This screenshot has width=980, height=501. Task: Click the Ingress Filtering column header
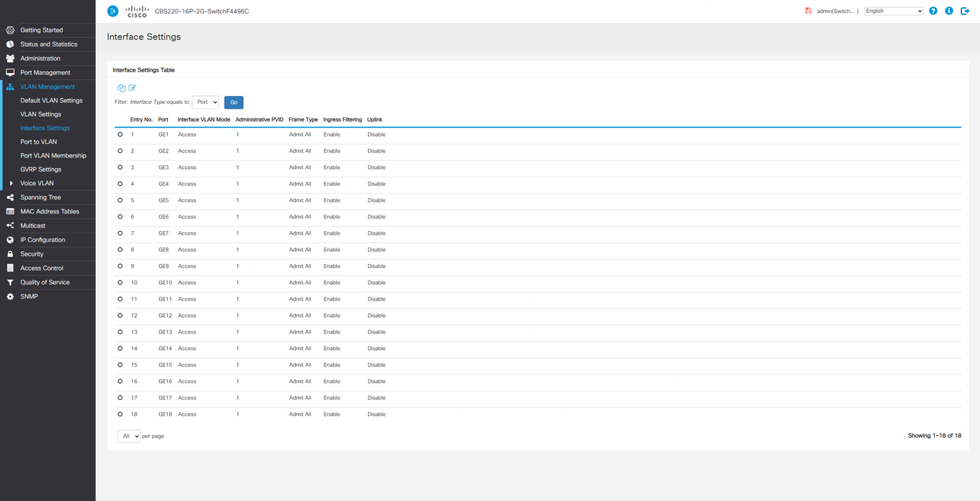(342, 120)
